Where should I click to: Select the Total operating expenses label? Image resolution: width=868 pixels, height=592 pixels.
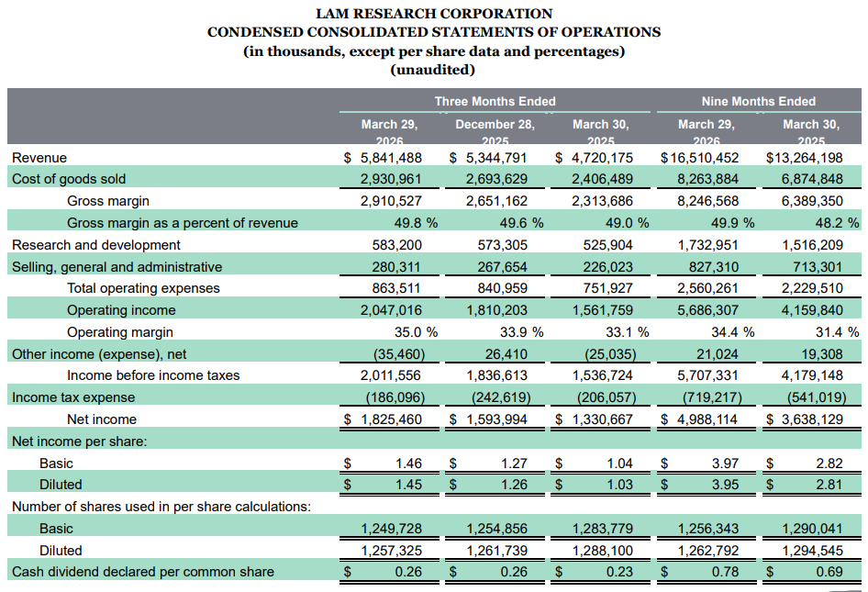point(143,288)
